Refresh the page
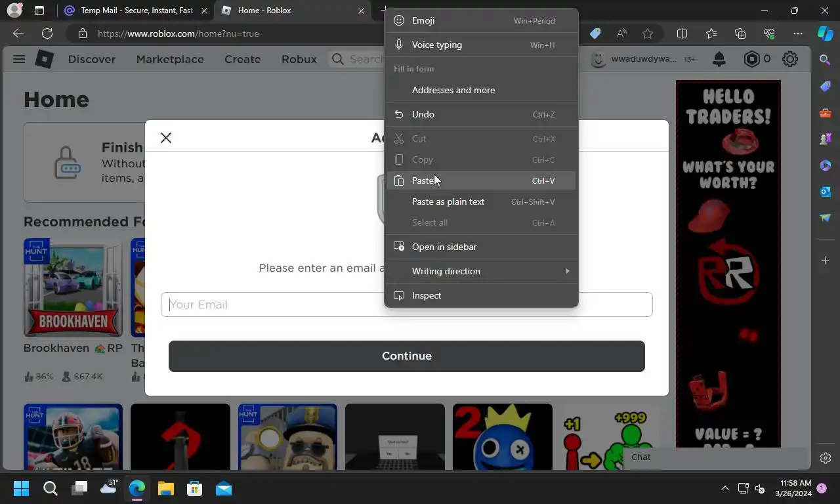 pyautogui.click(x=47, y=33)
